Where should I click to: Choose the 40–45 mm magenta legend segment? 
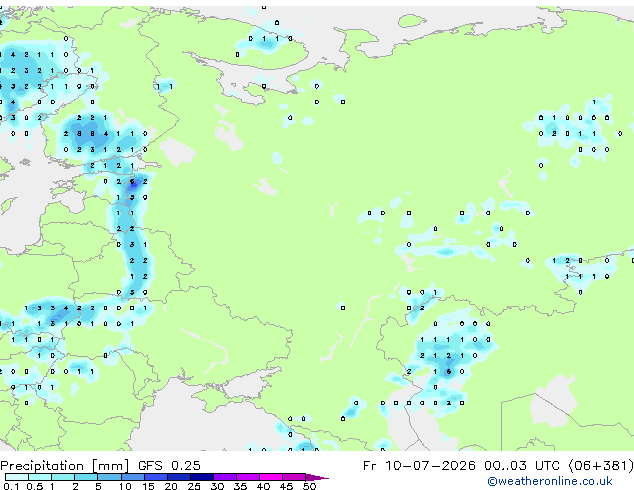[x=271, y=477]
